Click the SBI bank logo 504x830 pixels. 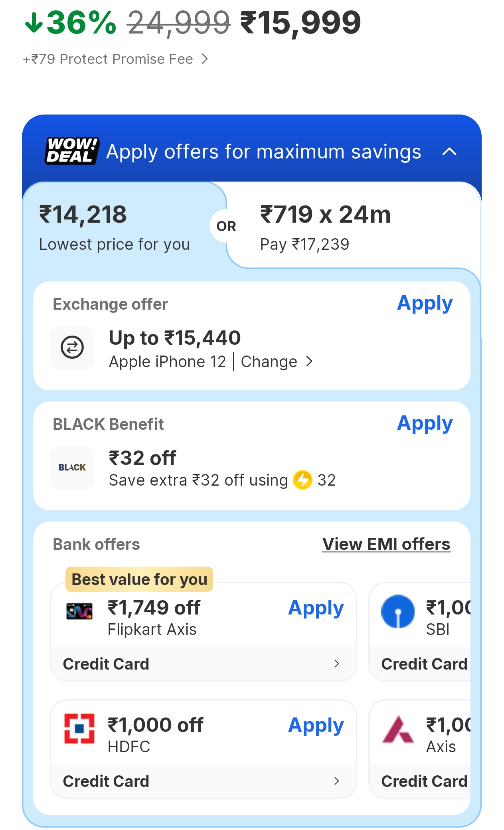pyautogui.click(x=398, y=611)
